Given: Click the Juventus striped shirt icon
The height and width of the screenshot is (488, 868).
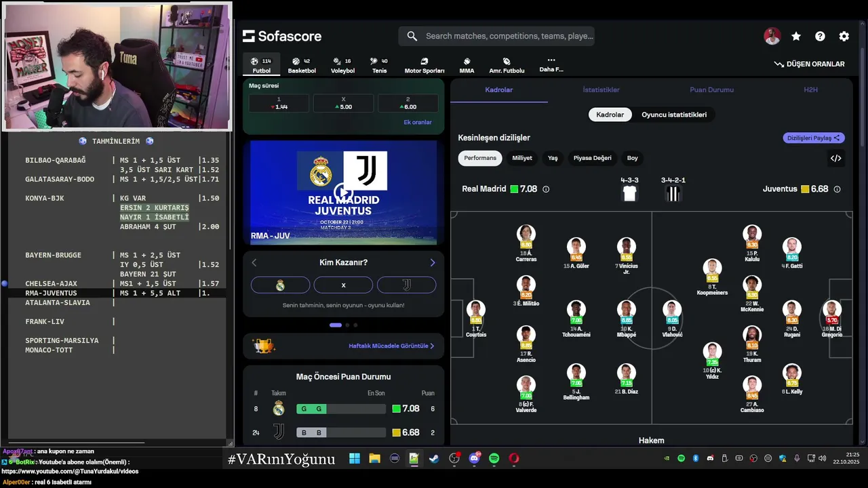Looking at the screenshot, I should pos(673,193).
